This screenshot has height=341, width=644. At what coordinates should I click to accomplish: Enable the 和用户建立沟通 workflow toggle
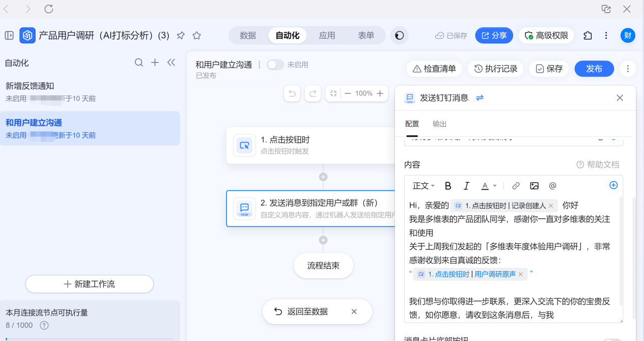pos(275,65)
